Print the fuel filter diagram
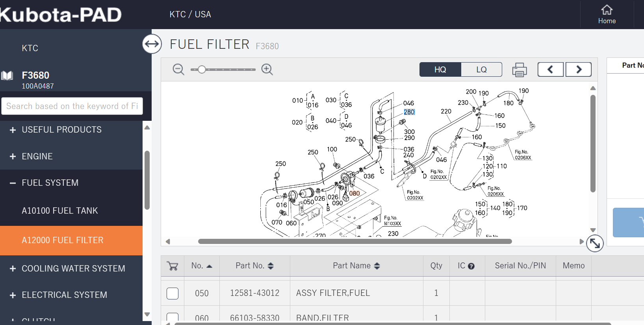The height and width of the screenshot is (325, 644). click(x=519, y=70)
